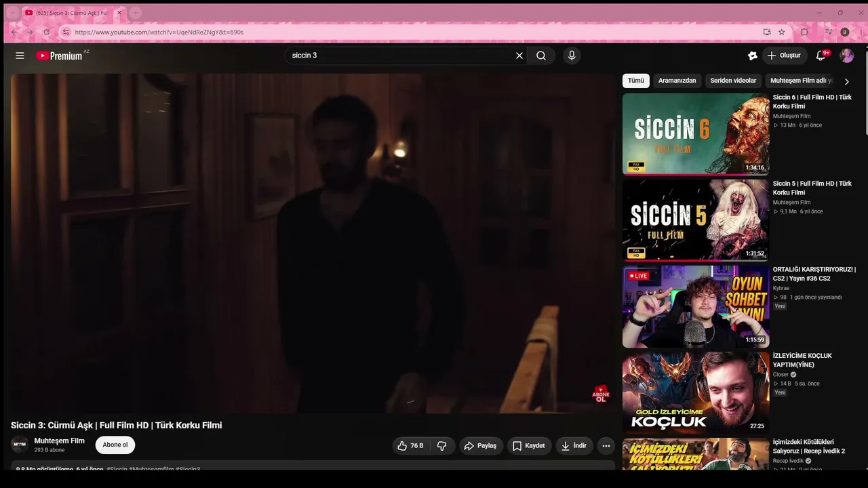Open the Closer channel name
Image resolution: width=868 pixels, height=488 pixels.
click(781, 374)
